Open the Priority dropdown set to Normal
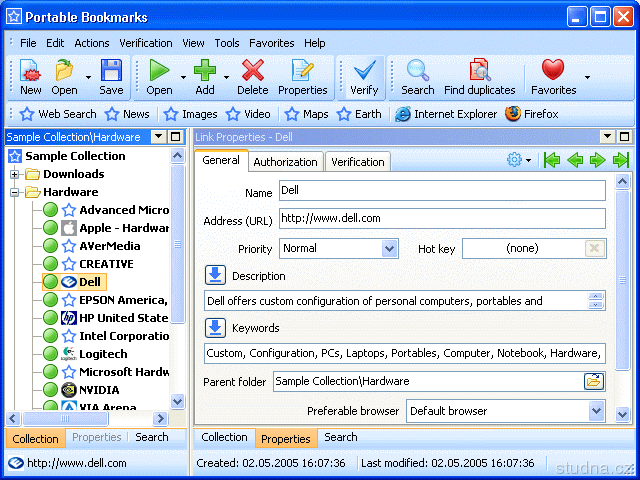 point(389,248)
